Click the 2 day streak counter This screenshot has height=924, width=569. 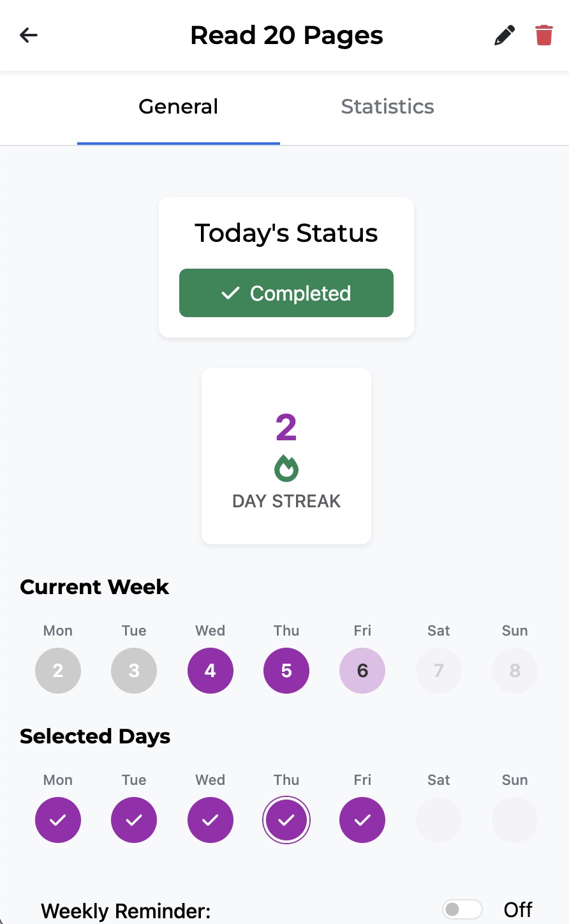(x=286, y=426)
